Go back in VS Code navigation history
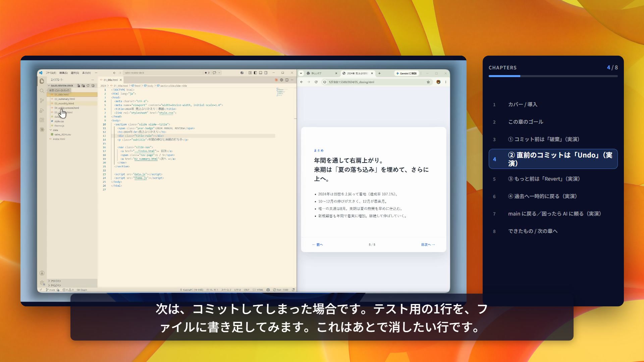Image resolution: width=644 pixels, height=362 pixels. pos(114,73)
